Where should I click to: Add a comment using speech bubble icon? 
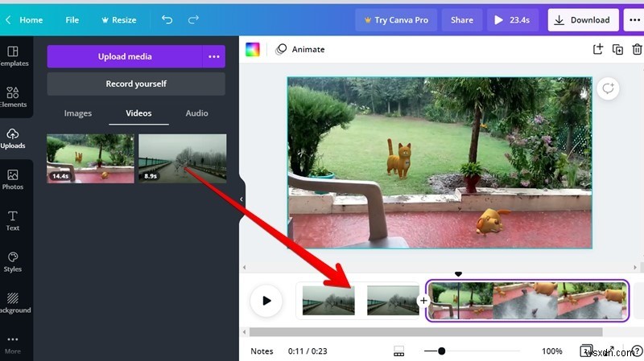608,88
